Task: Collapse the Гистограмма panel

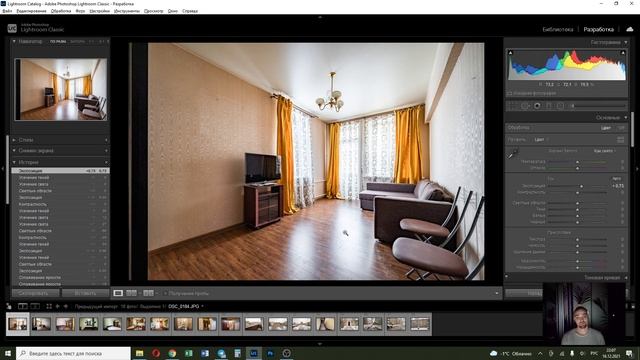Action: [626, 42]
